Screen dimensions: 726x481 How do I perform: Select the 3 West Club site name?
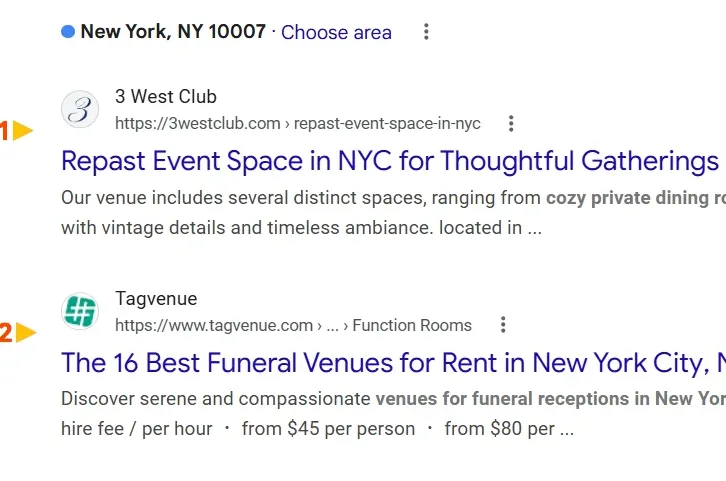pos(166,97)
